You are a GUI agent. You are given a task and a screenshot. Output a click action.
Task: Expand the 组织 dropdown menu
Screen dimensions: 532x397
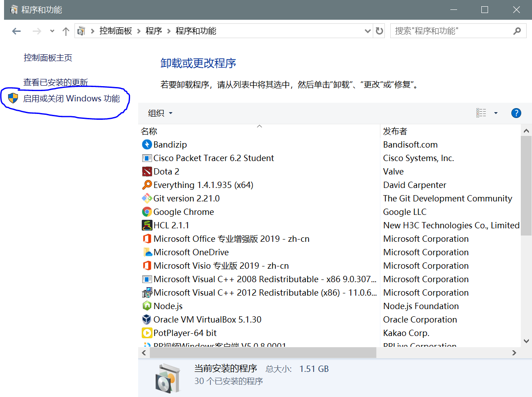click(x=160, y=113)
